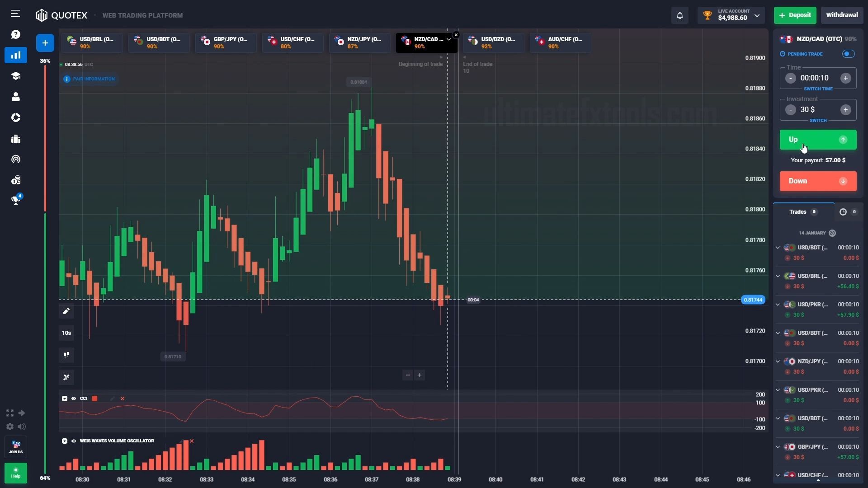Remove the CCI indicator with red X
This screenshot has height=488, width=868.
coord(123,399)
